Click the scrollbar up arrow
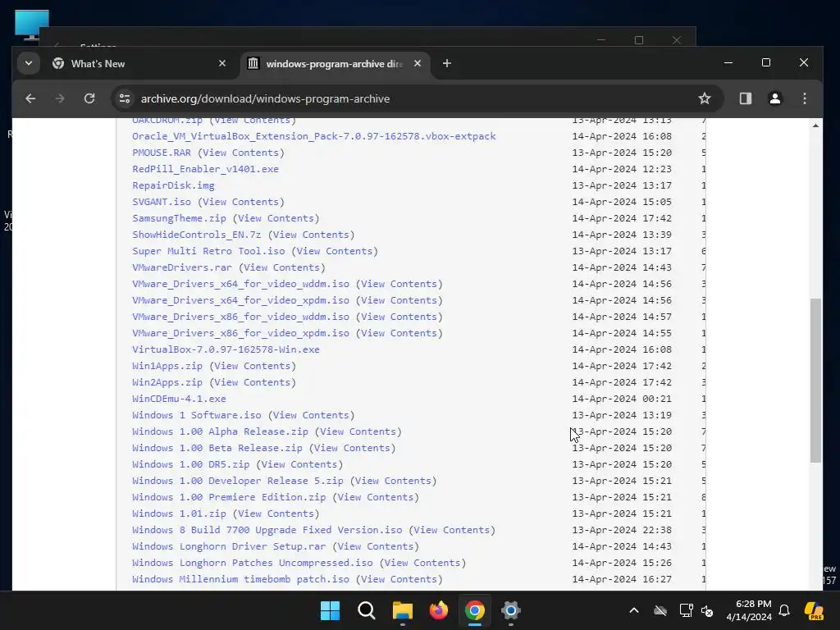840x630 pixels. 815,126
